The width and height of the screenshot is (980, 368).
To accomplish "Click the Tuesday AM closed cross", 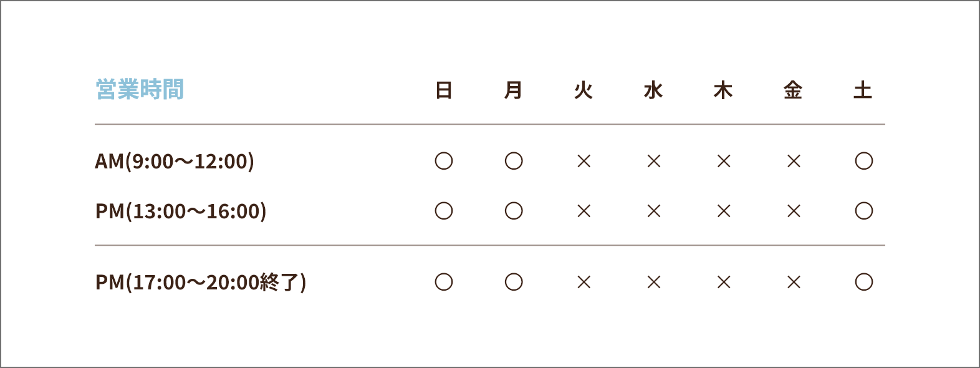I will (x=584, y=162).
